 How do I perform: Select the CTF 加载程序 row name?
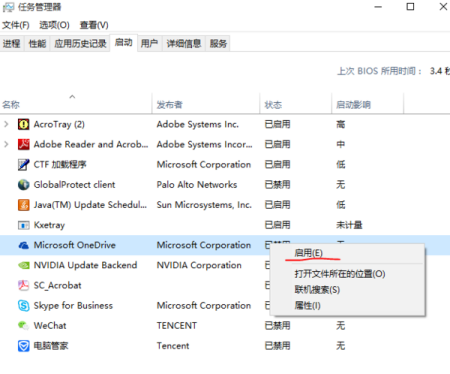tap(60, 164)
